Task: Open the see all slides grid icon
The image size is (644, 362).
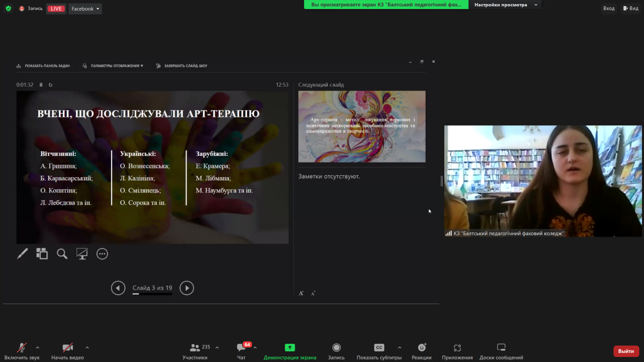Action: pyautogui.click(x=42, y=254)
